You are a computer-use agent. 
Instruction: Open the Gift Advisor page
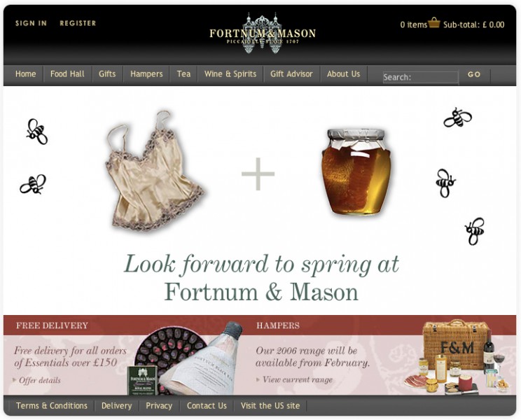291,73
